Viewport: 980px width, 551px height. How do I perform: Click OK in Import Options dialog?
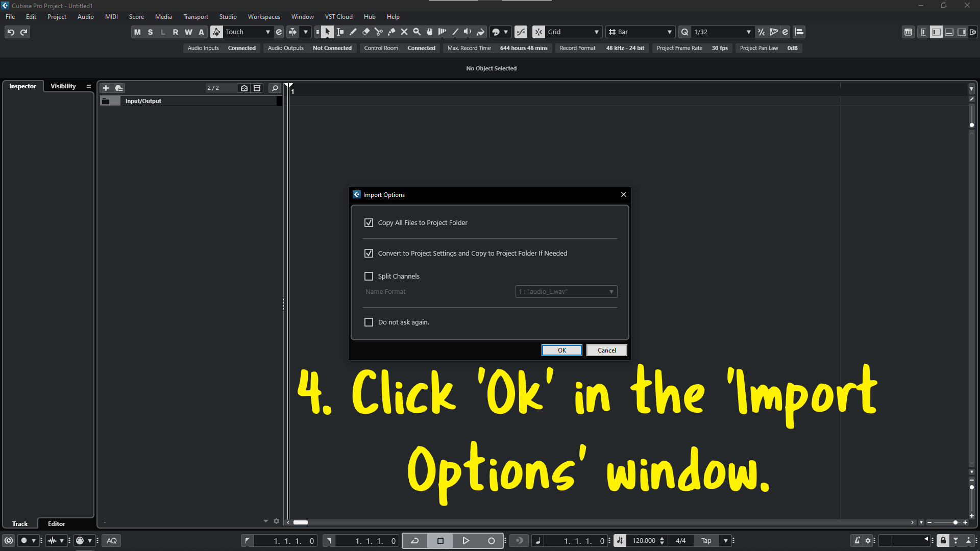(561, 350)
